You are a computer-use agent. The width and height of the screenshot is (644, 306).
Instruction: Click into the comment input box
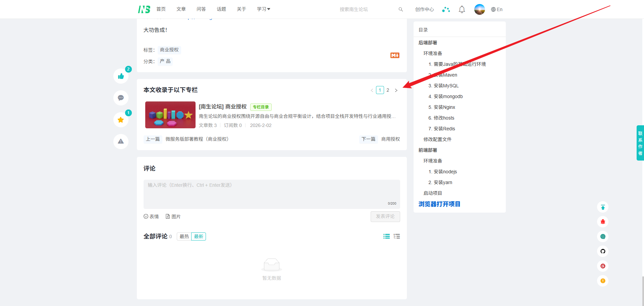[x=272, y=194]
